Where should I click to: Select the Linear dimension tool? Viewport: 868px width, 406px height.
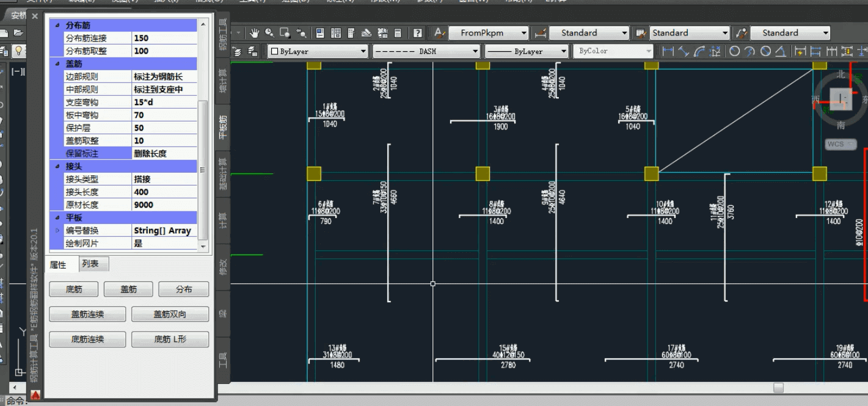(x=668, y=52)
